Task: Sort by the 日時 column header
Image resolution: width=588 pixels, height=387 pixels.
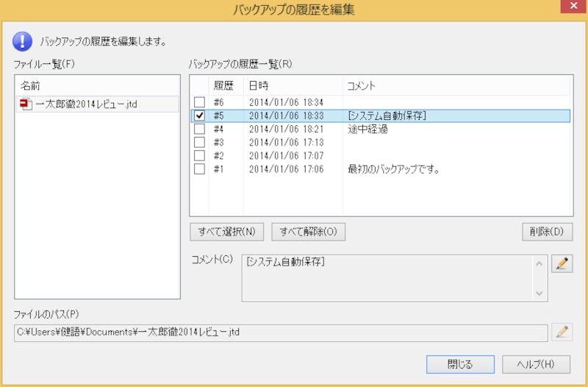Action: [293, 85]
